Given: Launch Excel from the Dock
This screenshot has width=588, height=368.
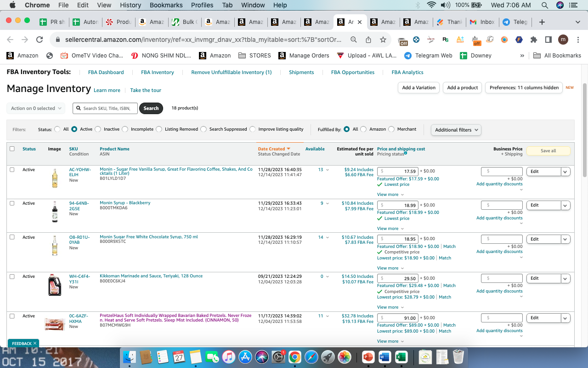Looking at the screenshot, I should (x=401, y=356).
